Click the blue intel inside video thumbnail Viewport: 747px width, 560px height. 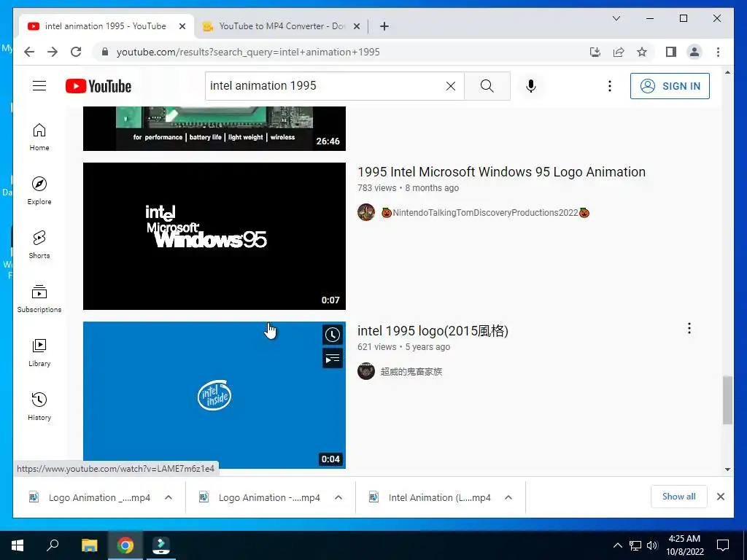click(214, 394)
